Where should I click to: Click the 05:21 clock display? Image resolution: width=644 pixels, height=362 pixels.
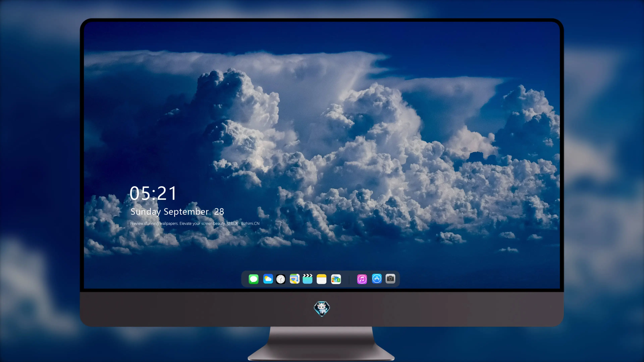pos(153,193)
